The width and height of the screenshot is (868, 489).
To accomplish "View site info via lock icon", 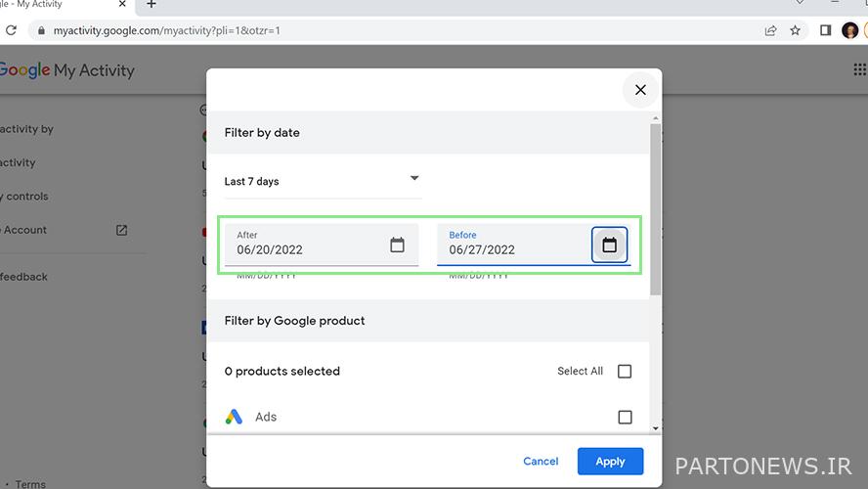I will point(41,30).
